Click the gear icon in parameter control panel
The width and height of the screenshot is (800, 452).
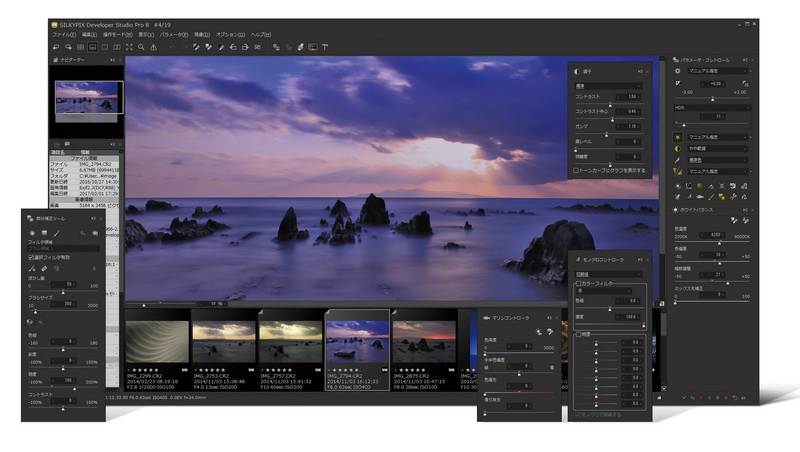pyautogui.click(x=677, y=71)
